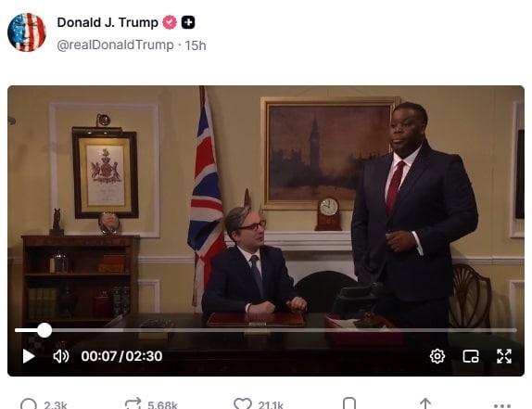Screen dimensions: 532x409
Task: Click the 00:07 / 02:30 time display
Action: 121,356
